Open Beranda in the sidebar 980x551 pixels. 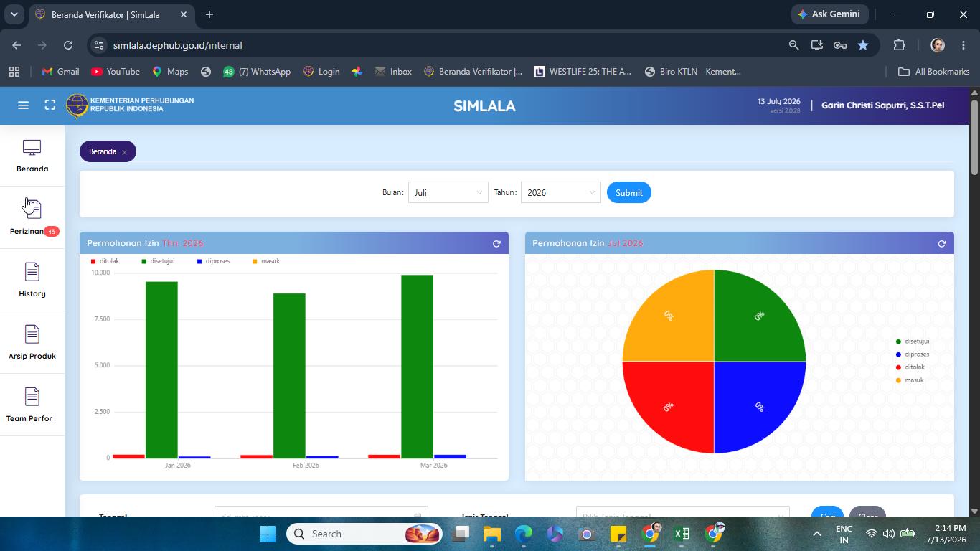coord(32,156)
